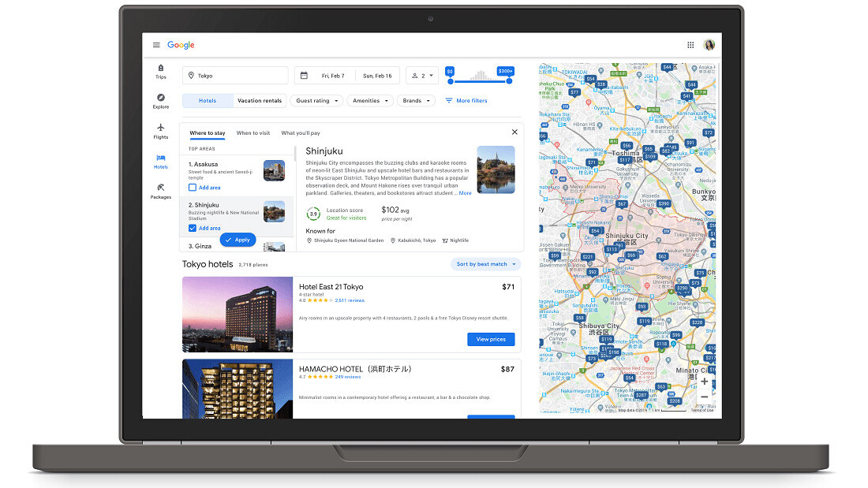The height and width of the screenshot is (488, 868).
Task: Open Packages from the sidebar
Action: (x=161, y=191)
